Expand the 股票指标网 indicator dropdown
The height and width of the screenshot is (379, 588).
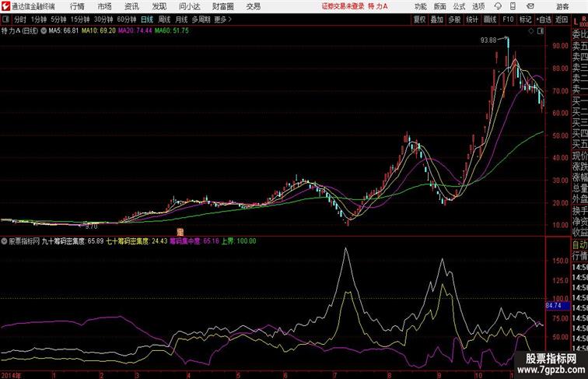(4, 241)
